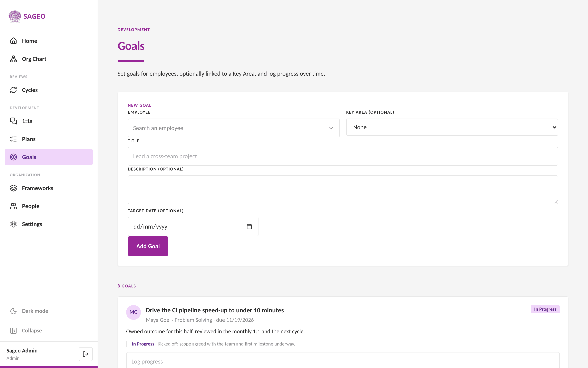
Task: Click into the Description text area
Action: click(x=343, y=190)
